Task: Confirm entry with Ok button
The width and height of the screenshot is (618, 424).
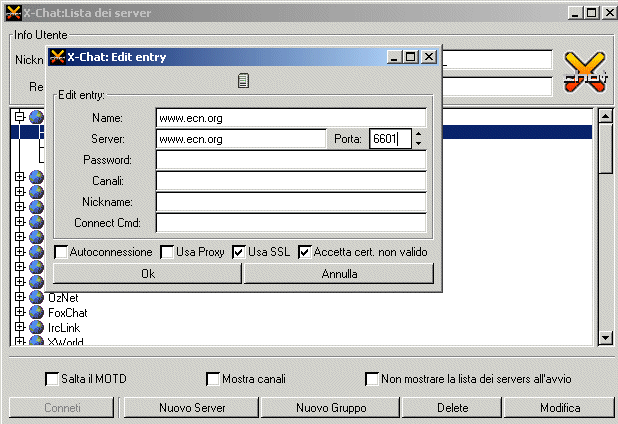Action: [x=147, y=274]
